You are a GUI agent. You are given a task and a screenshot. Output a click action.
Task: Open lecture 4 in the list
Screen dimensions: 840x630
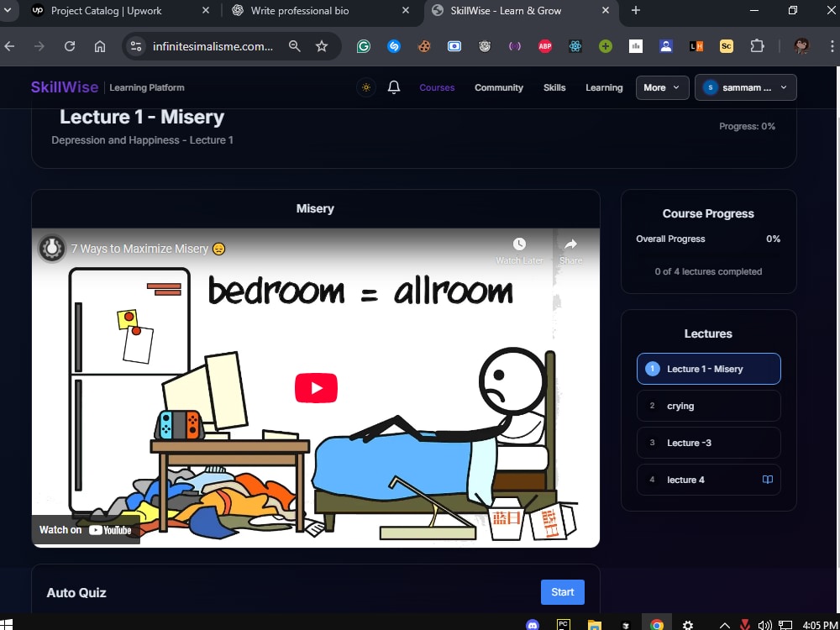tap(708, 480)
